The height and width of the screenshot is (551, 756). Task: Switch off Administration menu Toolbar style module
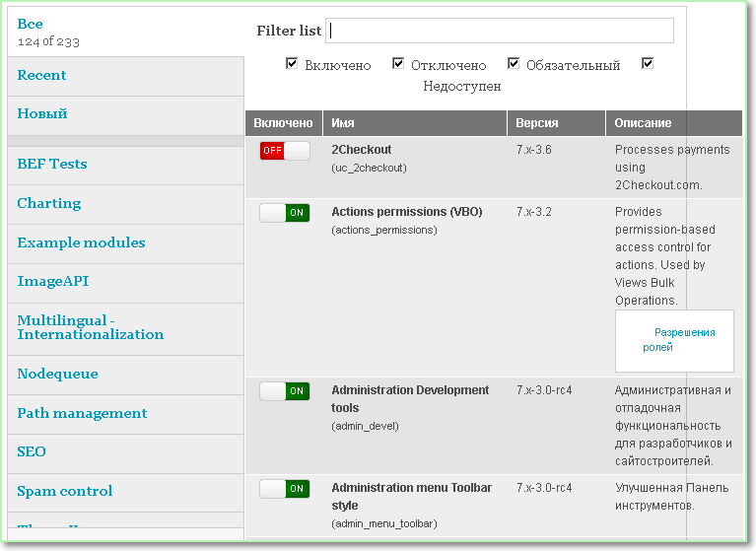coord(284,489)
